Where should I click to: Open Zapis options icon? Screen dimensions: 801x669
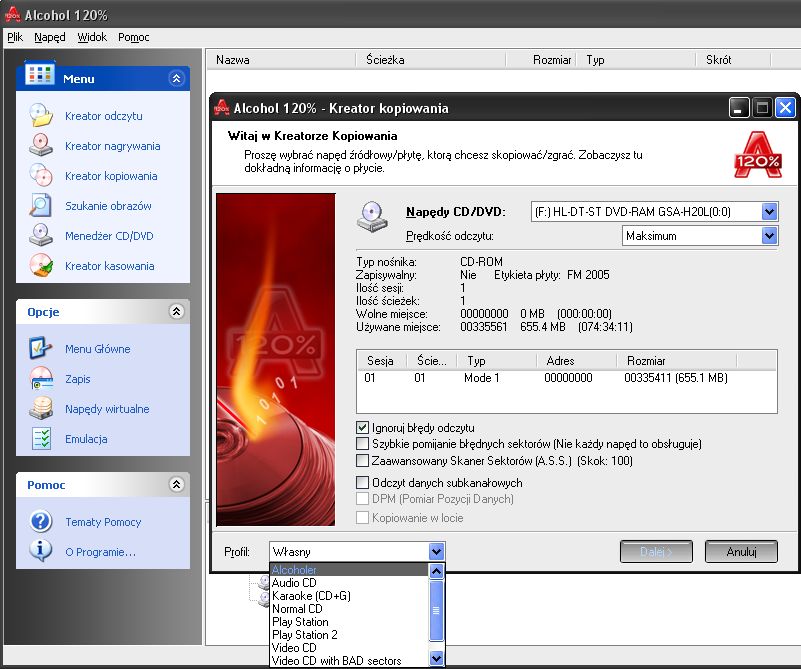click(41, 378)
